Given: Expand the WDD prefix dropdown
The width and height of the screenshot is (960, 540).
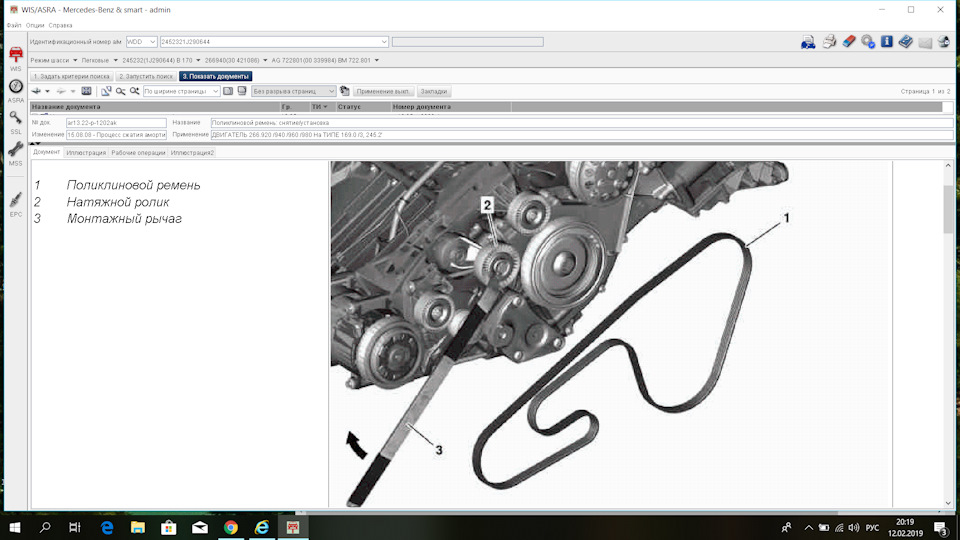Looking at the screenshot, I should click(x=141, y=42).
